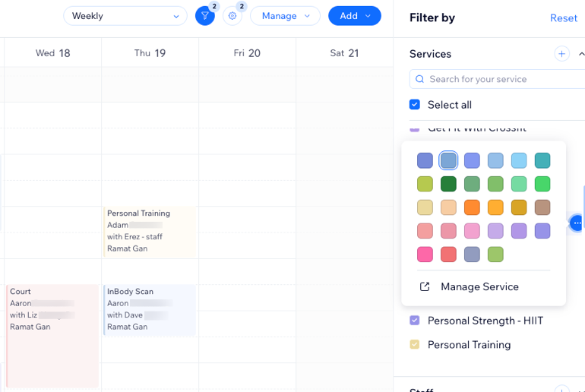Pick the indigo swatch in first row
The image size is (585, 392).
pyautogui.click(x=425, y=160)
